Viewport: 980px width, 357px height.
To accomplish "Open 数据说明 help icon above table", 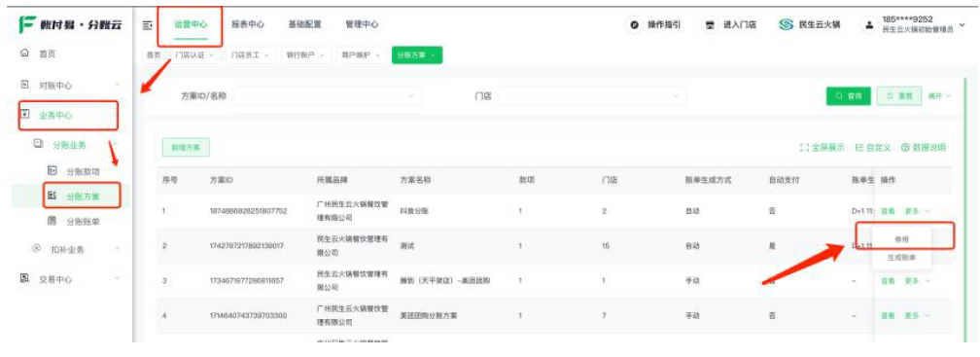I will [x=905, y=148].
